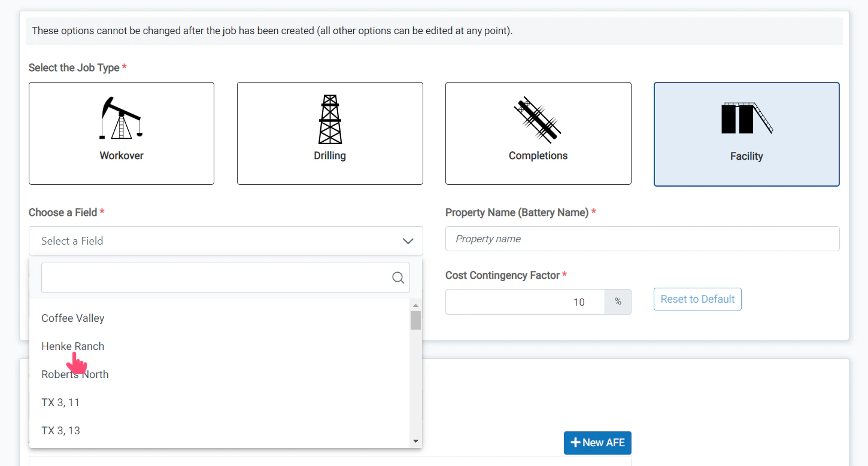This screenshot has width=868, height=466.
Task: Click the field search input box
Action: pos(226,278)
